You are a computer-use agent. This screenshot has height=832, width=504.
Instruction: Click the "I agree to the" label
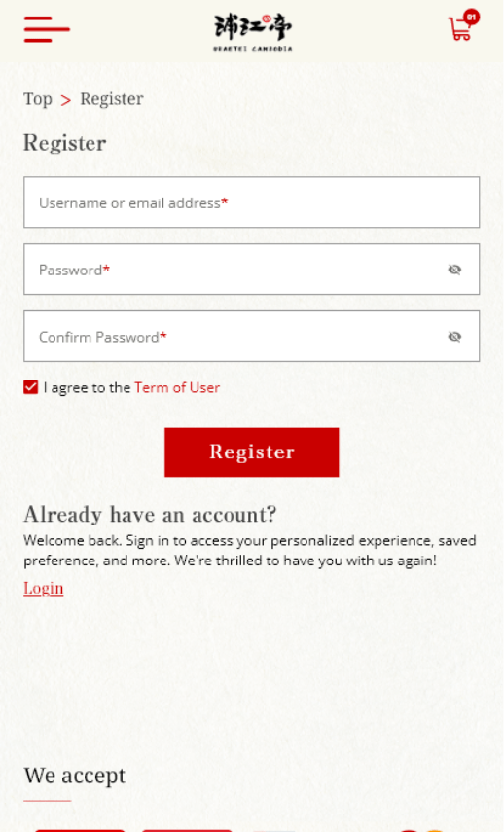(x=87, y=388)
